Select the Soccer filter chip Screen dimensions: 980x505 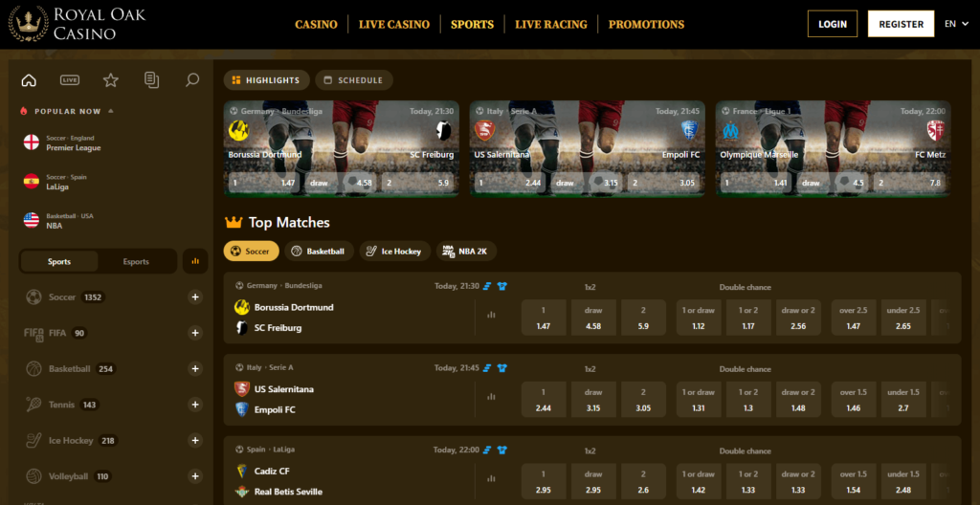click(251, 252)
